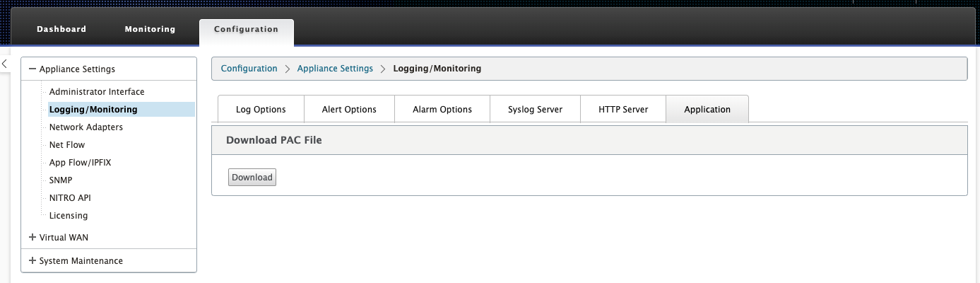
Task: Switch to the Monitoring tab
Action: coord(150,29)
